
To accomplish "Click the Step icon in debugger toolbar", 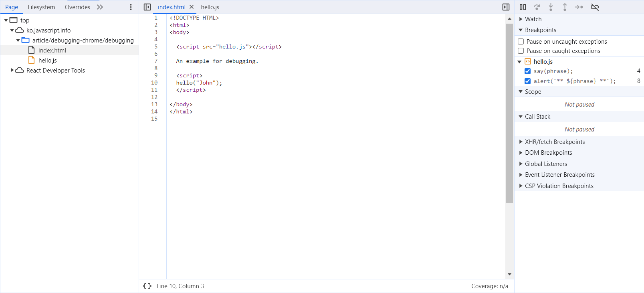I will coord(579,7).
